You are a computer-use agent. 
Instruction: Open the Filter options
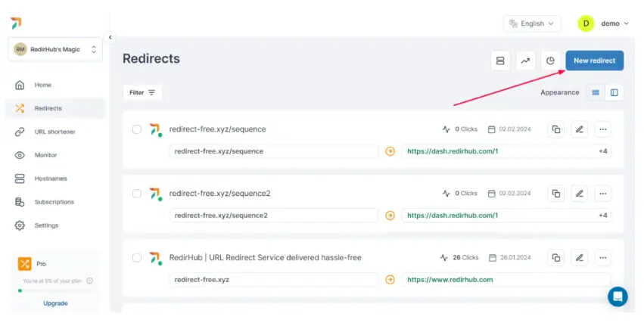(142, 92)
